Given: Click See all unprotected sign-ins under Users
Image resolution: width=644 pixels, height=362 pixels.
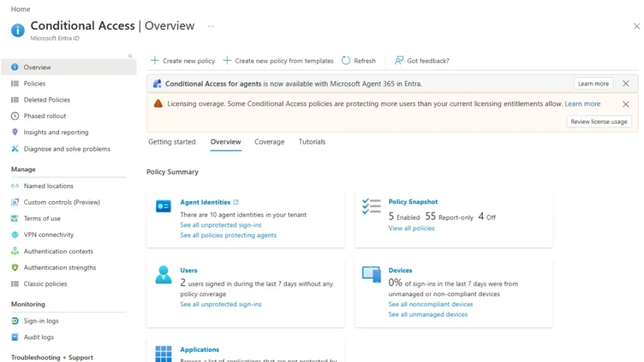Looking at the screenshot, I should [x=221, y=304].
